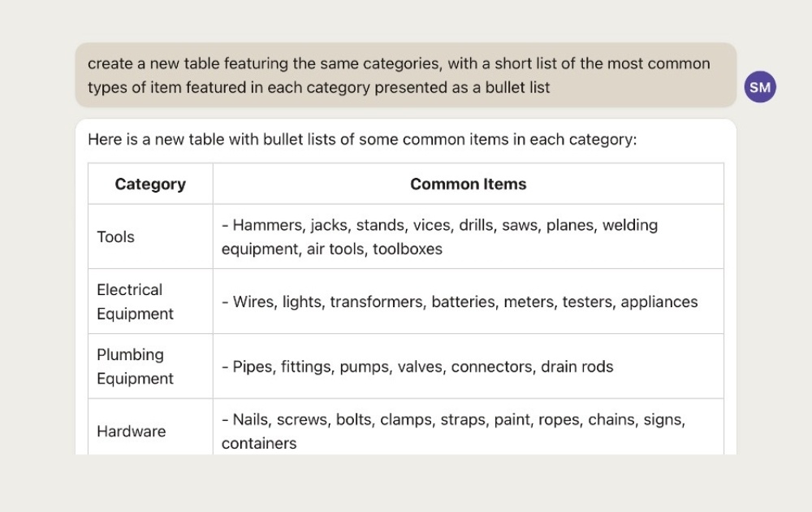The image size is (812, 512).
Task: Click 'bullet list' text in user prompt
Action: tap(517, 88)
